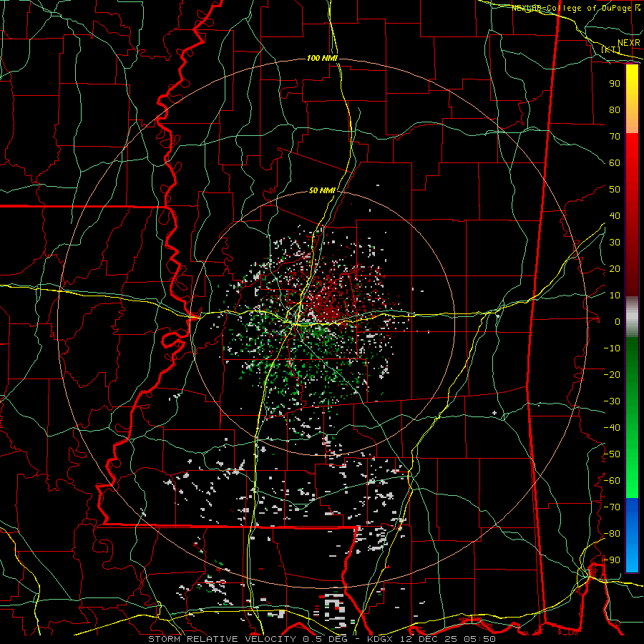This screenshot has width=644, height=644.
Task: Click the 50 NMI range ring label
Action: click(322, 190)
